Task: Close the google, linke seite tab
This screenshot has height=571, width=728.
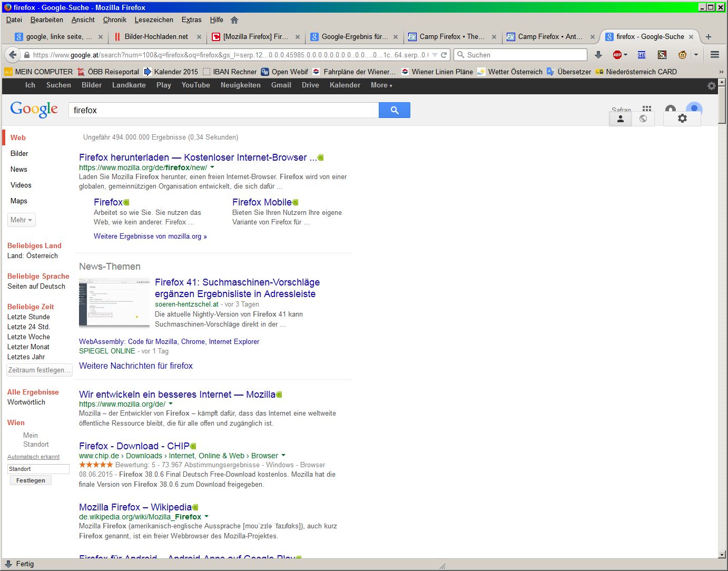Action: (101, 37)
